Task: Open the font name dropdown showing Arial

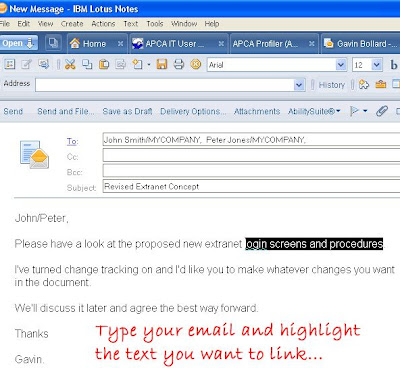Action: (x=341, y=65)
